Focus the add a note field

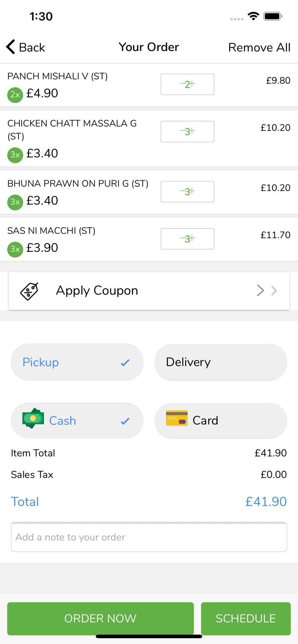[149, 537]
